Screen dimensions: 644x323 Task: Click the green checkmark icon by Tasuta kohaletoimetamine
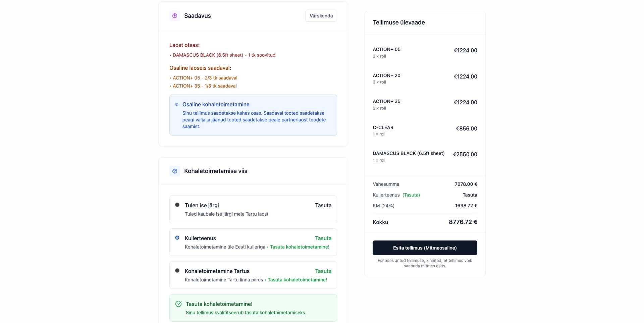(178, 304)
